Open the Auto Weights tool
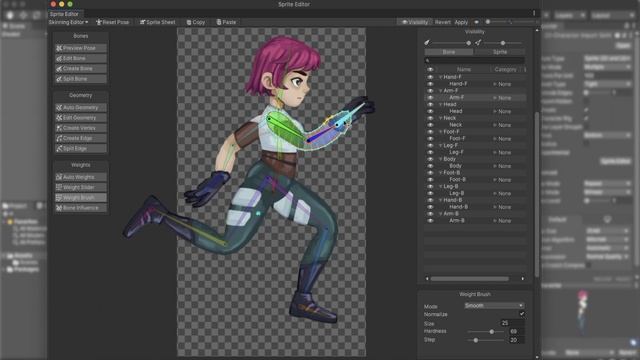This screenshot has height=360, width=640. point(80,177)
